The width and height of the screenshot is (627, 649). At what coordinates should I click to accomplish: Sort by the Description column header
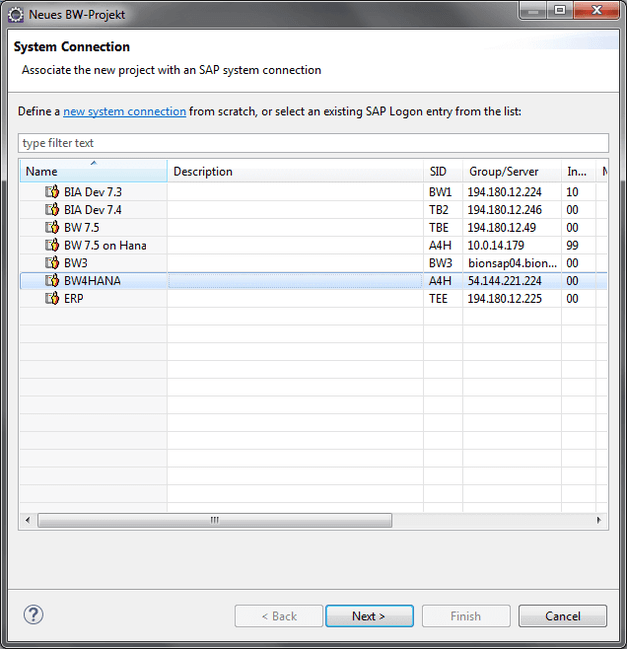point(295,171)
